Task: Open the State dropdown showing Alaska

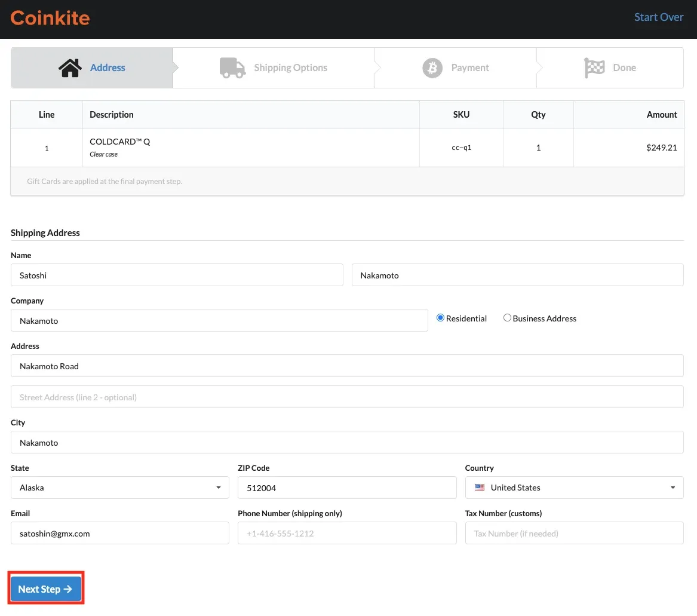Action: tap(120, 488)
